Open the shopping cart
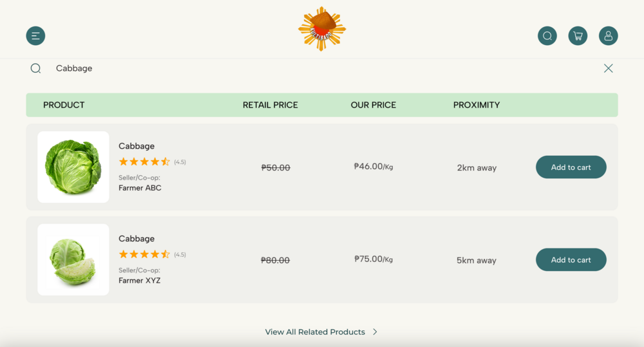Screen dimensions: 644x347 tap(578, 36)
